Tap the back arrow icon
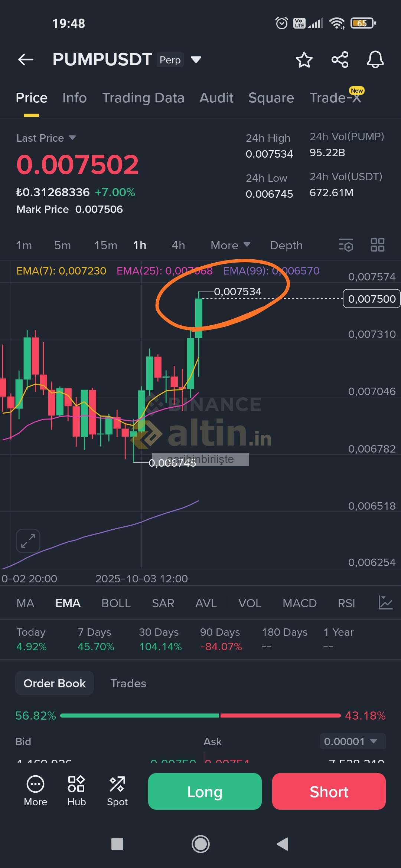401x868 pixels. click(26, 59)
